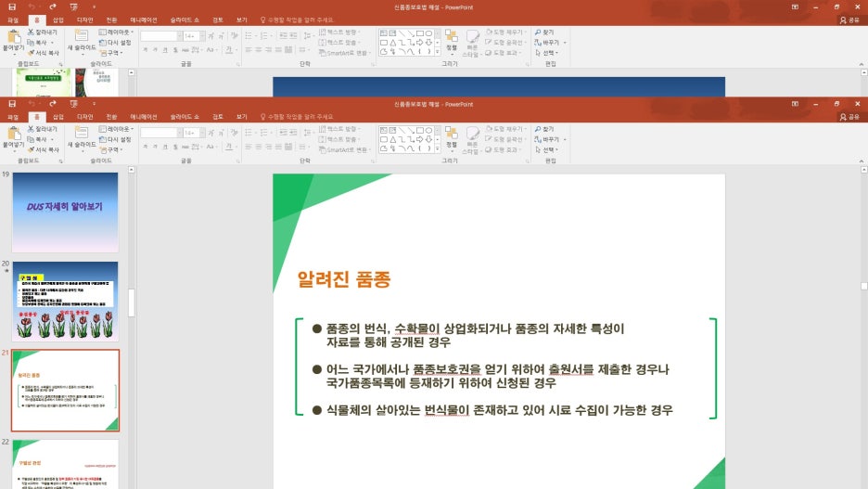Toggle align right in the front window Paragraph group

pyautogui.click(x=269, y=147)
